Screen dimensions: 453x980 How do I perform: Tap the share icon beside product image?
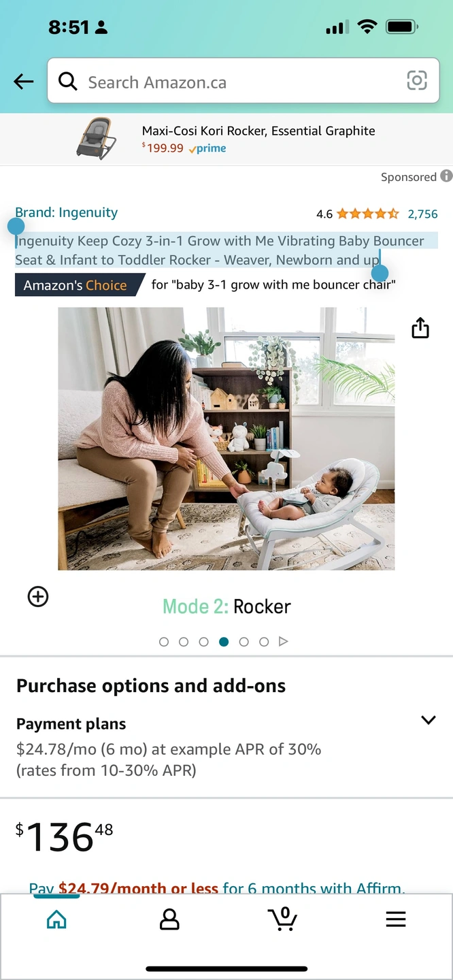420,328
